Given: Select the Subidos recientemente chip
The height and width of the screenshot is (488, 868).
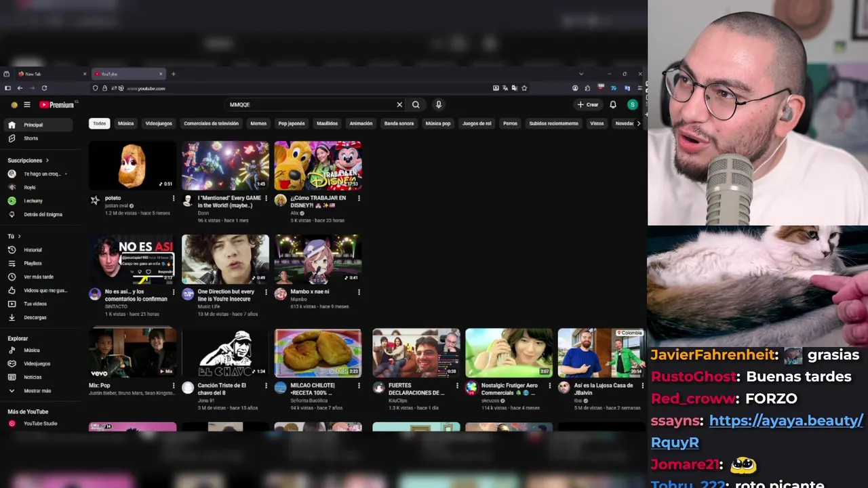Looking at the screenshot, I should [553, 123].
